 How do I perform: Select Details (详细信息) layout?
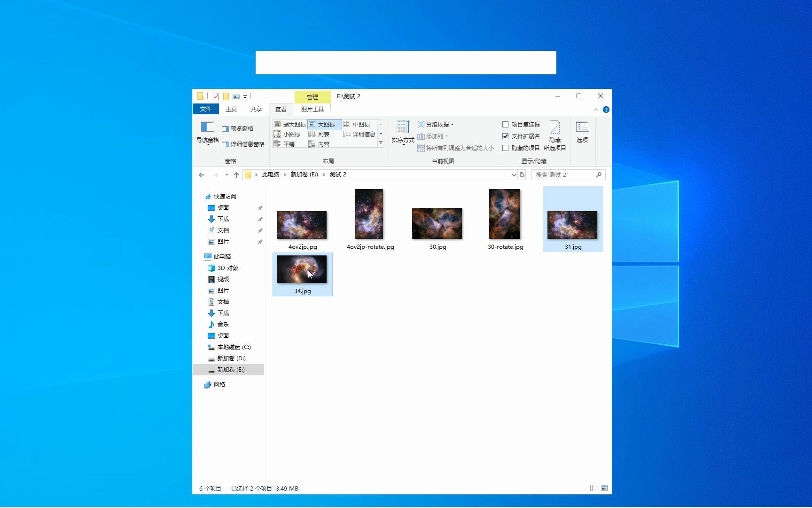[359, 134]
